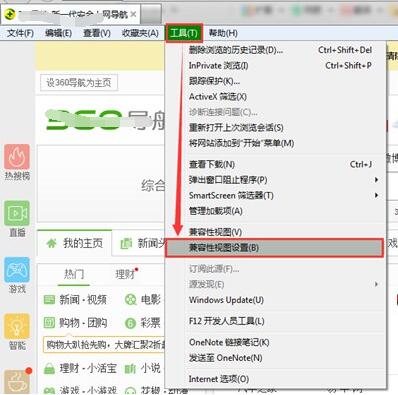Select the 理财 sub-tab
The image size is (398, 395).
tap(125, 275)
